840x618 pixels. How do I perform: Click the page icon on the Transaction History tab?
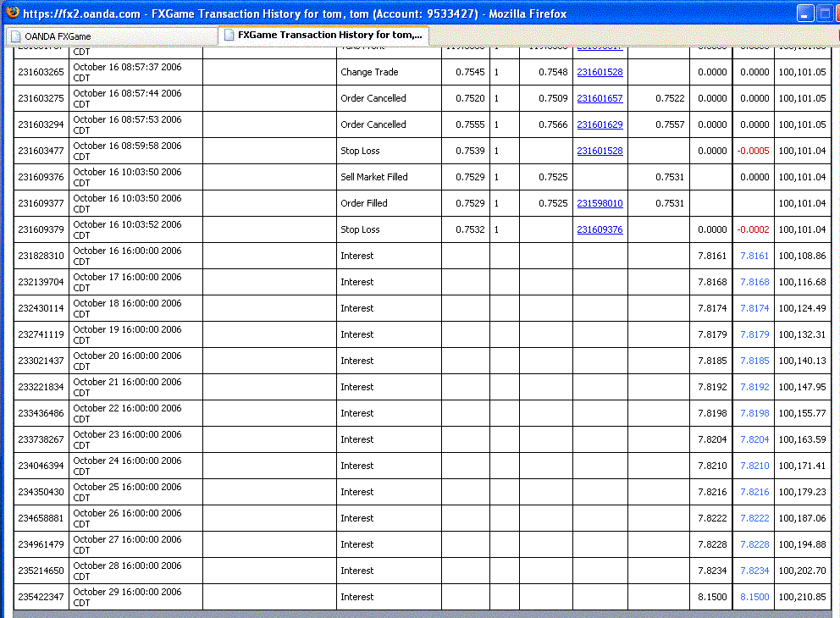pos(229,36)
